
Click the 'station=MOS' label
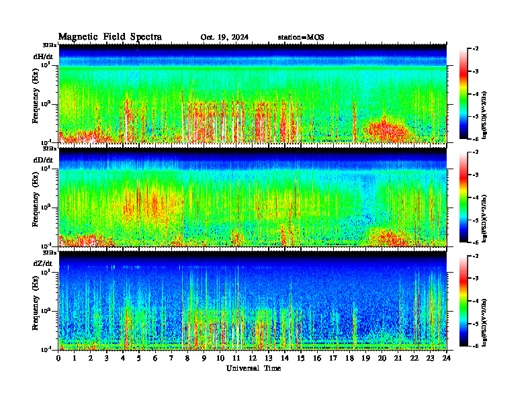tap(301, 38)
